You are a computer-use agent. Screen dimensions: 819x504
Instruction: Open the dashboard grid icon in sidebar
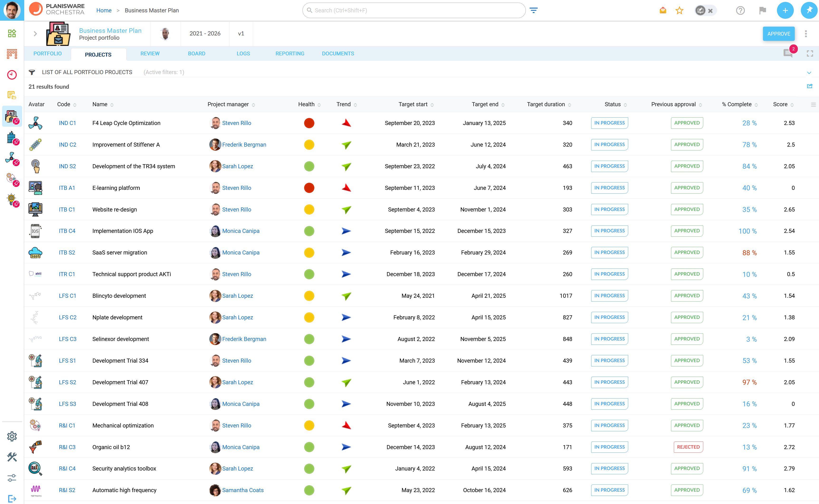12,33
